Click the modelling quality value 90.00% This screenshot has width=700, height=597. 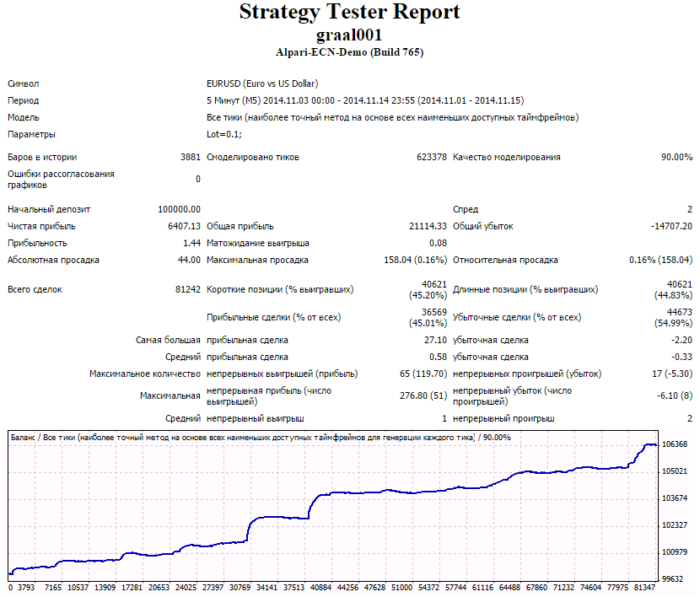676,157
